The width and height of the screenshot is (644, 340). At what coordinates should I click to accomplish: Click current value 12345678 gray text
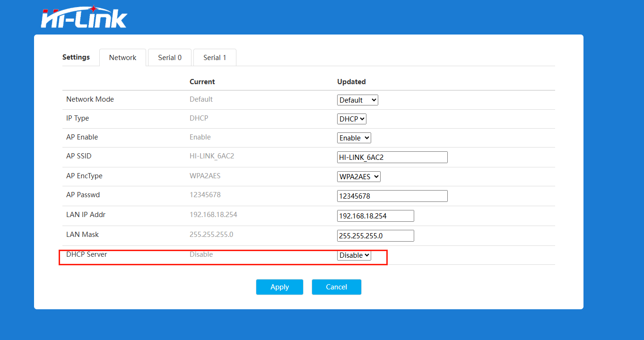[205, 195]
